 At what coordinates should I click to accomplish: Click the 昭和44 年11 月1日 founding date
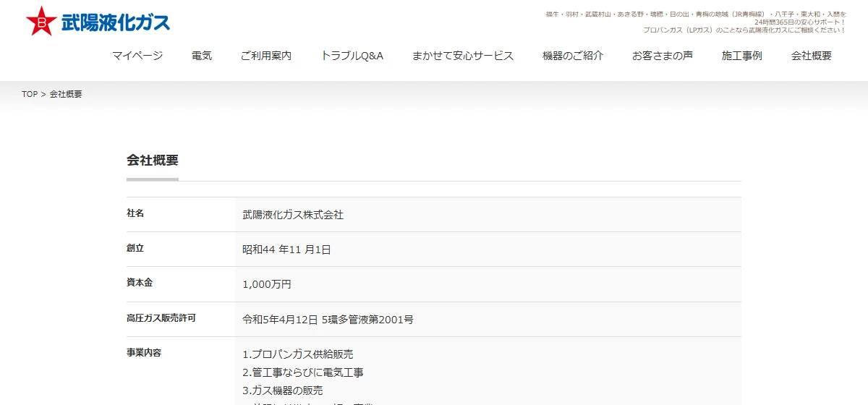pyautogui.click(x=286, y=250)
